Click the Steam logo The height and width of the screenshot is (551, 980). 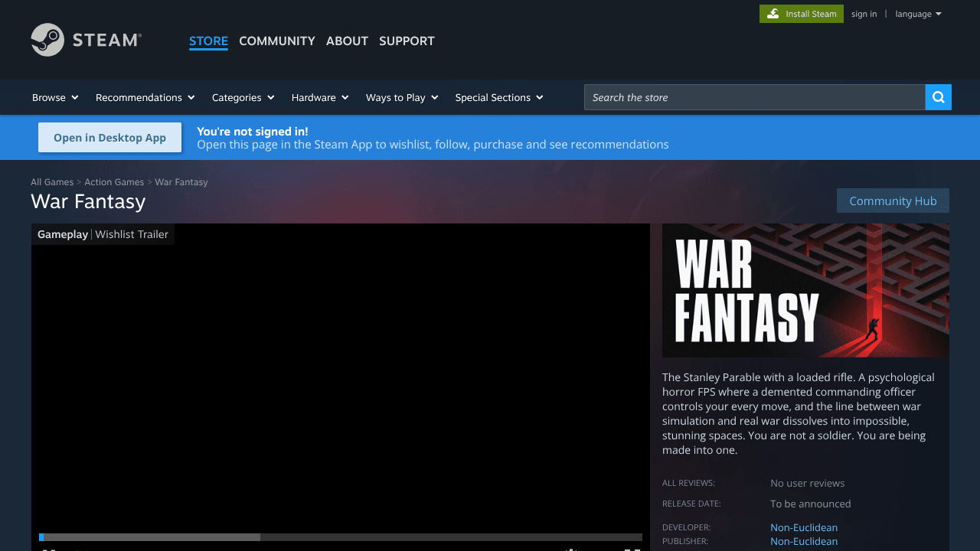click(86, 40)
